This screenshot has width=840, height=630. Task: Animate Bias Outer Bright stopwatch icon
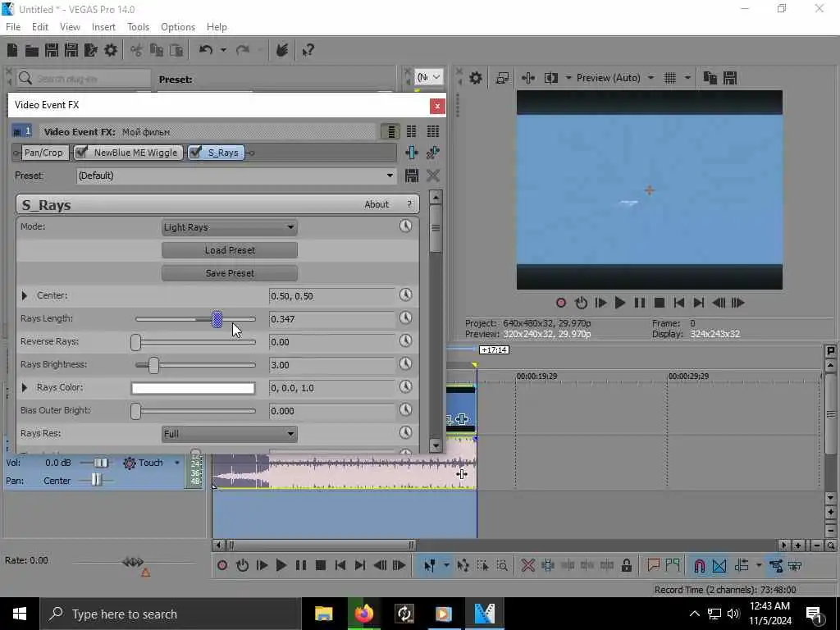tap(405, 410)
